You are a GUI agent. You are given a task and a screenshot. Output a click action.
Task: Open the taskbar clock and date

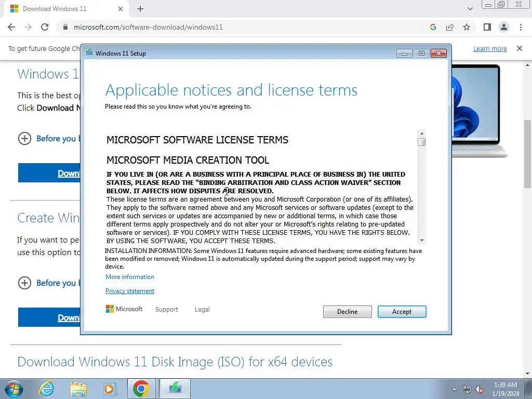(506, 389)
